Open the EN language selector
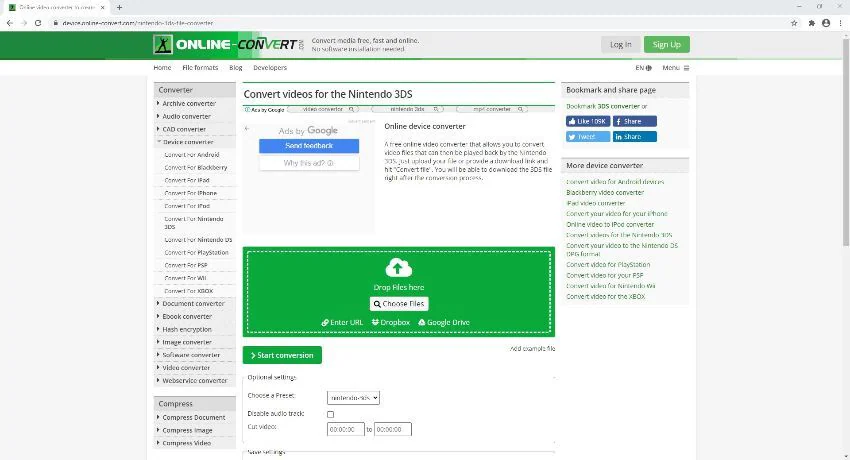The width and height of the screenshot is (850, 460). [x=643, y=68]
